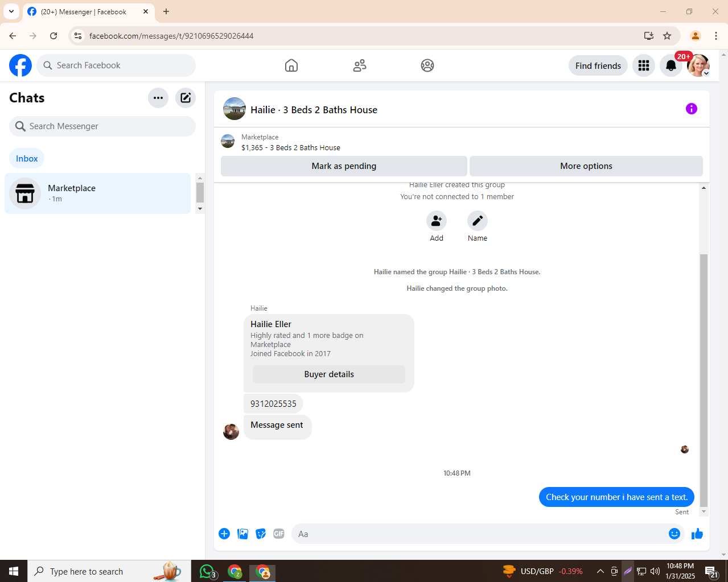
Task: Open the emoji picker smiley
Action: [674, 534]
